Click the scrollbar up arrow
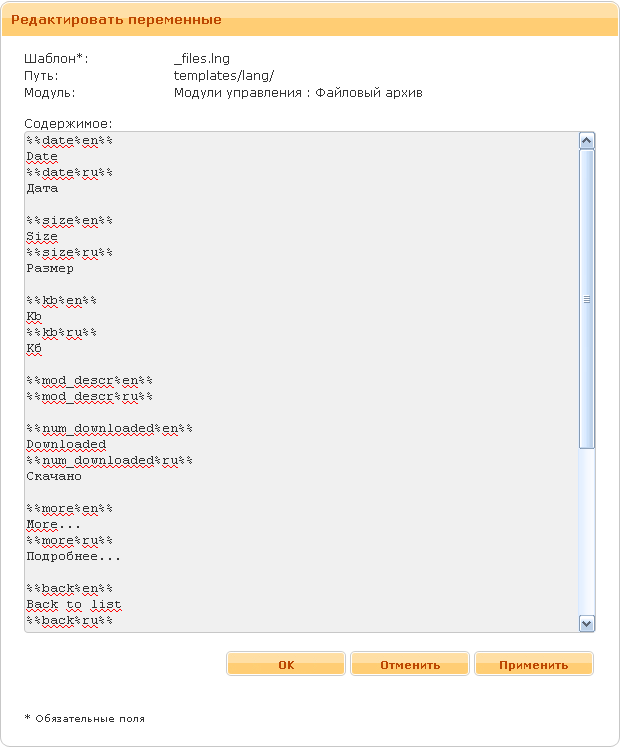The width and height of the screenshot is (620, 750). click(587, 141)
